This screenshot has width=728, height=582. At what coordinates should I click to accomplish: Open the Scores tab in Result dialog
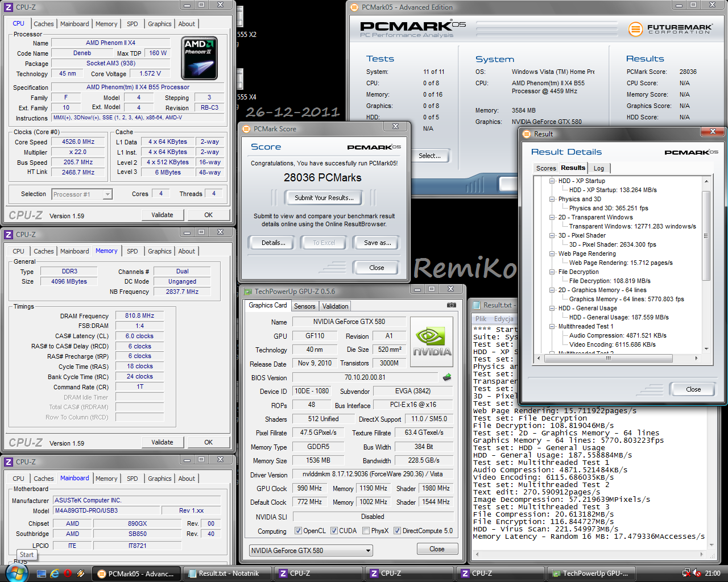point(546,168)
